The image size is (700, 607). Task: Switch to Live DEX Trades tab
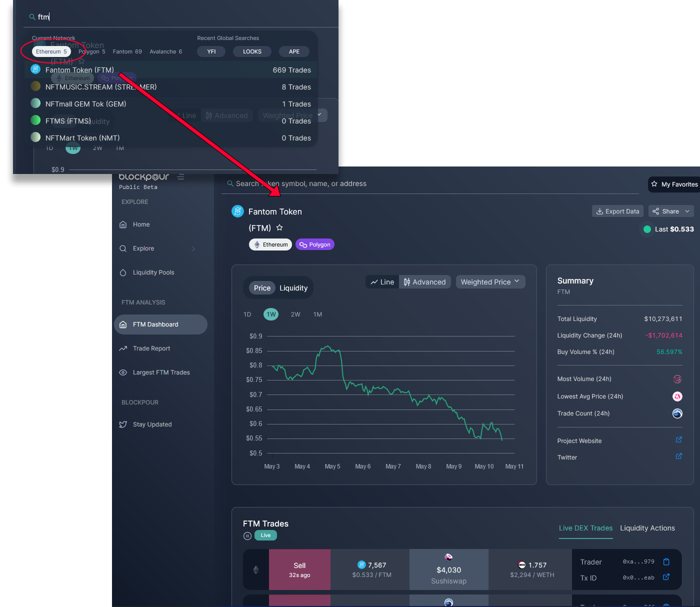click(x=585, y=528)
